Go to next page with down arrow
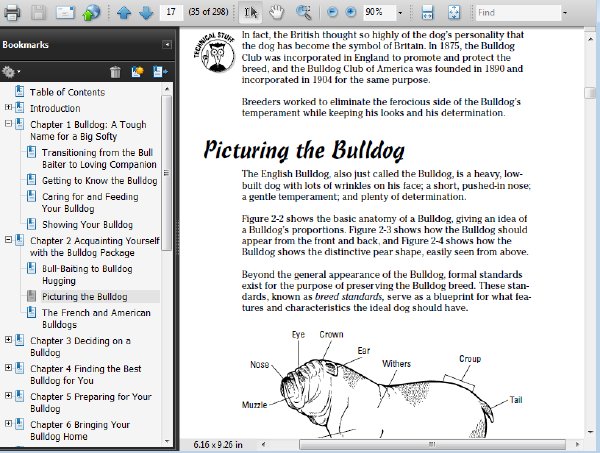600x453 pixels. (146, 13)
